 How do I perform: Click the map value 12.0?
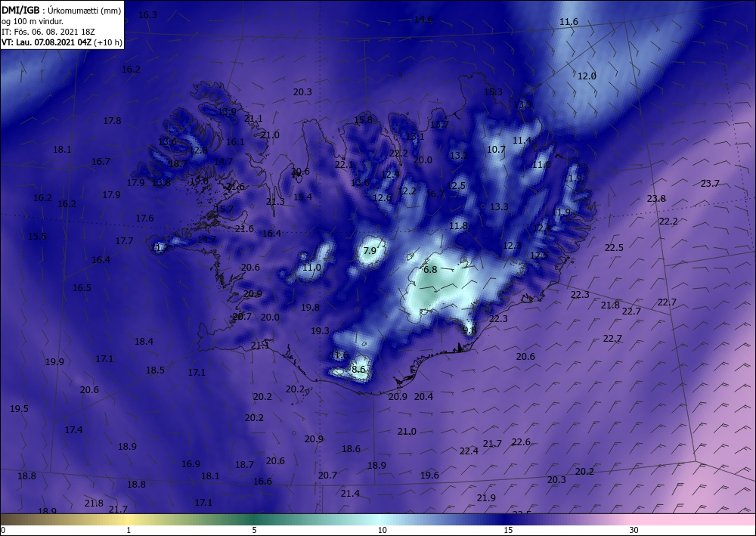(x=587, y=76)
